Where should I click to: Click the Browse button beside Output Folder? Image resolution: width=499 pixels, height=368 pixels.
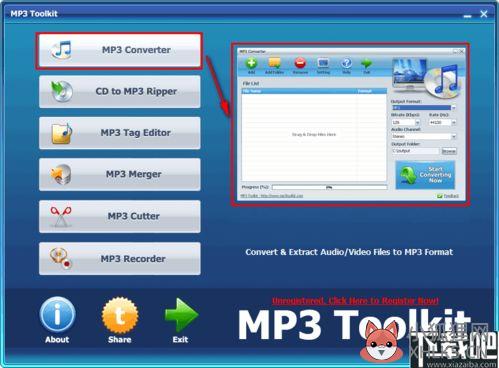click(449, 151)
